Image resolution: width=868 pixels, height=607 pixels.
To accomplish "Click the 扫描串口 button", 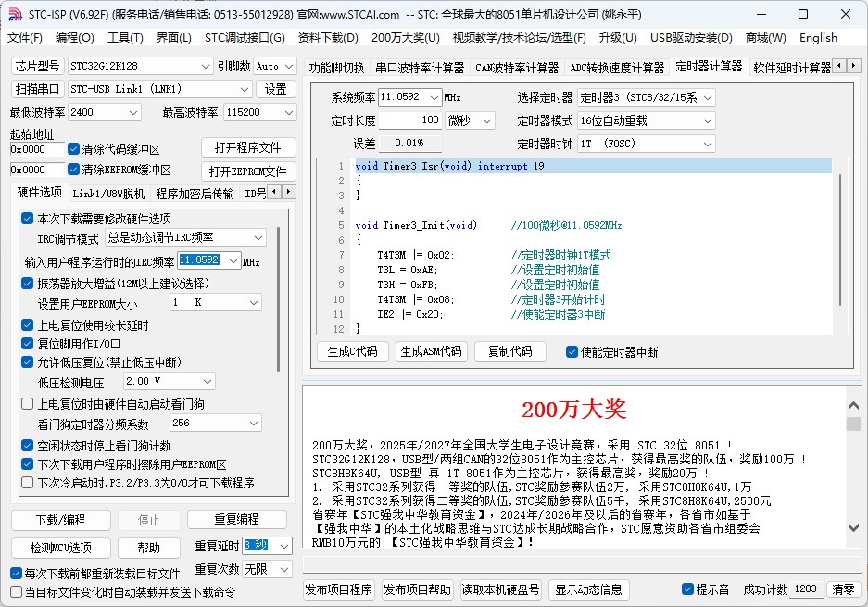I will (38, 89).
